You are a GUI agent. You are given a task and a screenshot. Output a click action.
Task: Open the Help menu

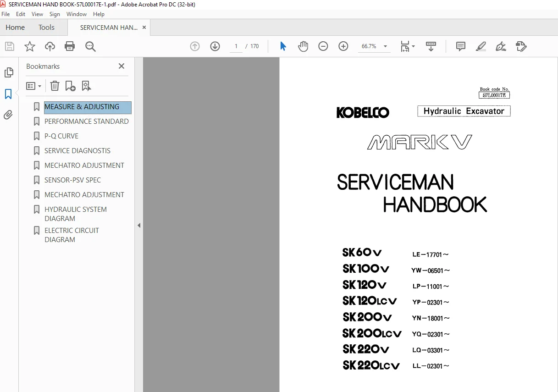coord(99,14)
